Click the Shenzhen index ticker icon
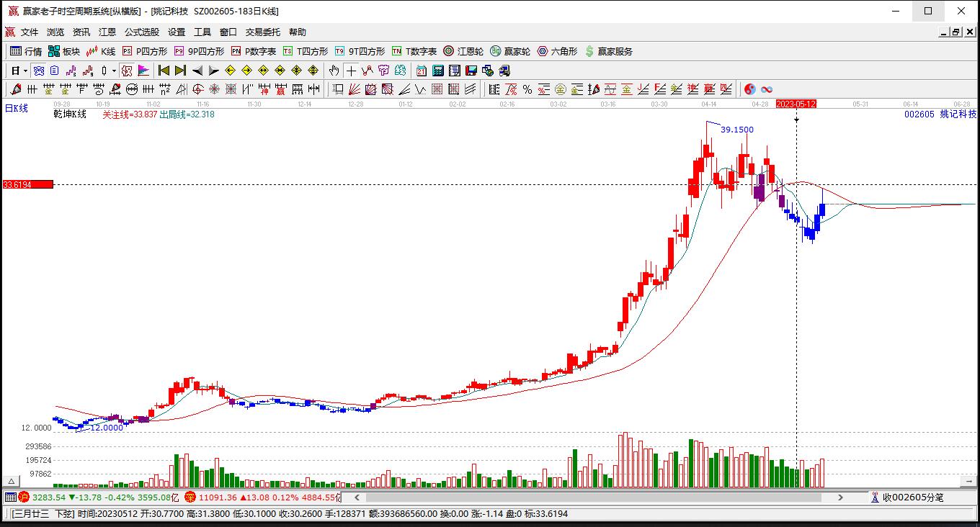980x527 pixels. pos(190,497)
